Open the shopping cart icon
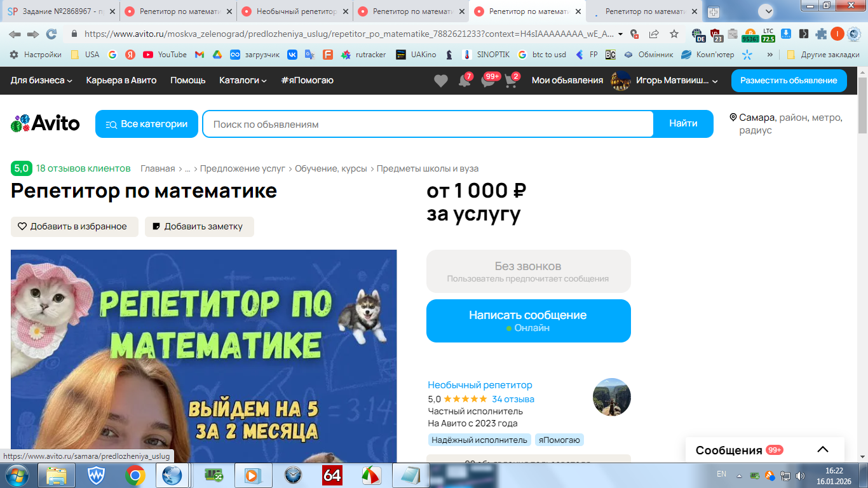Image resolution: width=868 pixels, height=488 pixels. (511, 81)
